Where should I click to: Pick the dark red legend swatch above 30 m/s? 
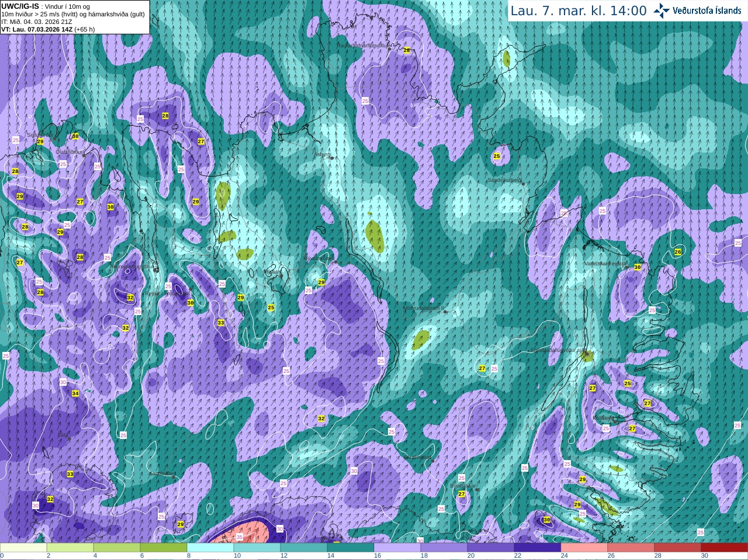tap(725, 548)
